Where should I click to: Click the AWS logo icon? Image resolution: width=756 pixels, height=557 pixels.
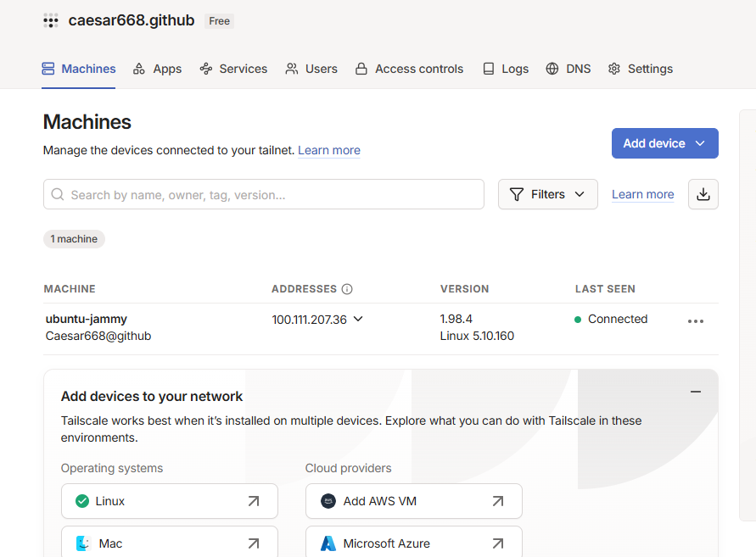328,501
